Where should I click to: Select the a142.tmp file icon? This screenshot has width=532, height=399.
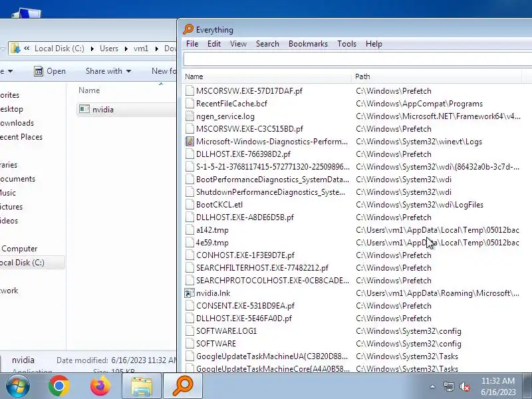(x=190, y=230)
